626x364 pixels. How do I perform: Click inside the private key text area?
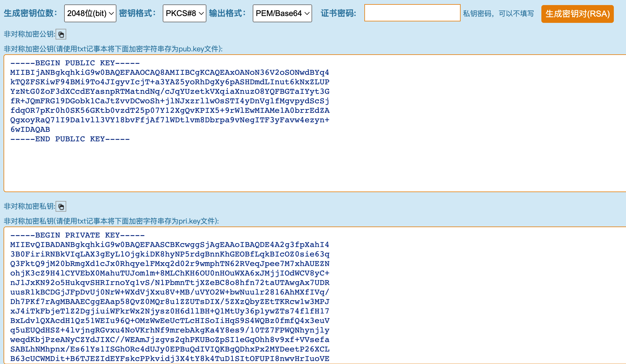click(315, 295)
